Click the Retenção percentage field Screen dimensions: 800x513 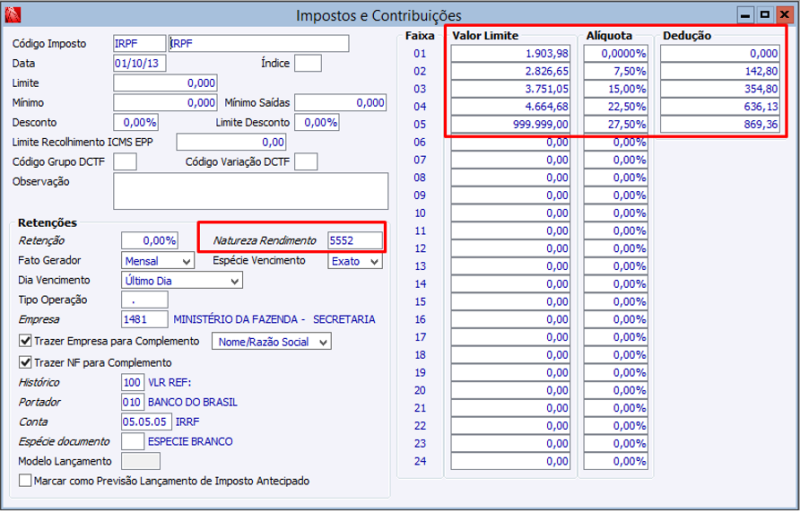[x=149, y=240]
